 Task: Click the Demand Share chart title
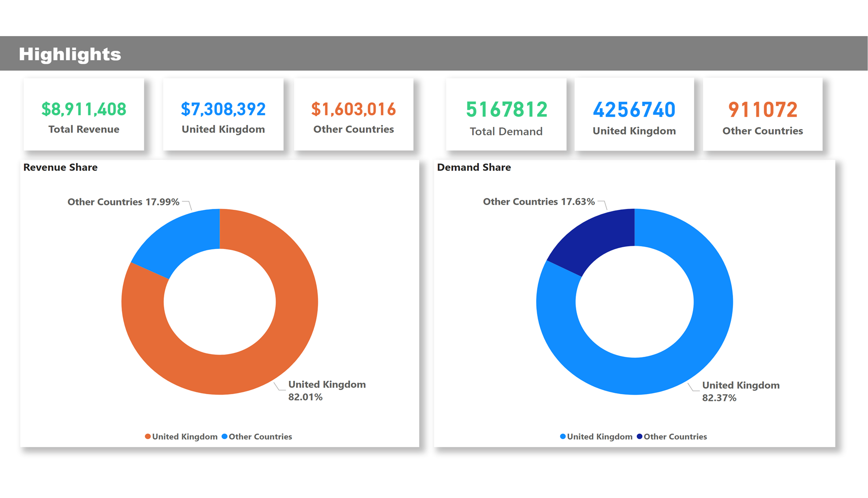tap(474, 167)
